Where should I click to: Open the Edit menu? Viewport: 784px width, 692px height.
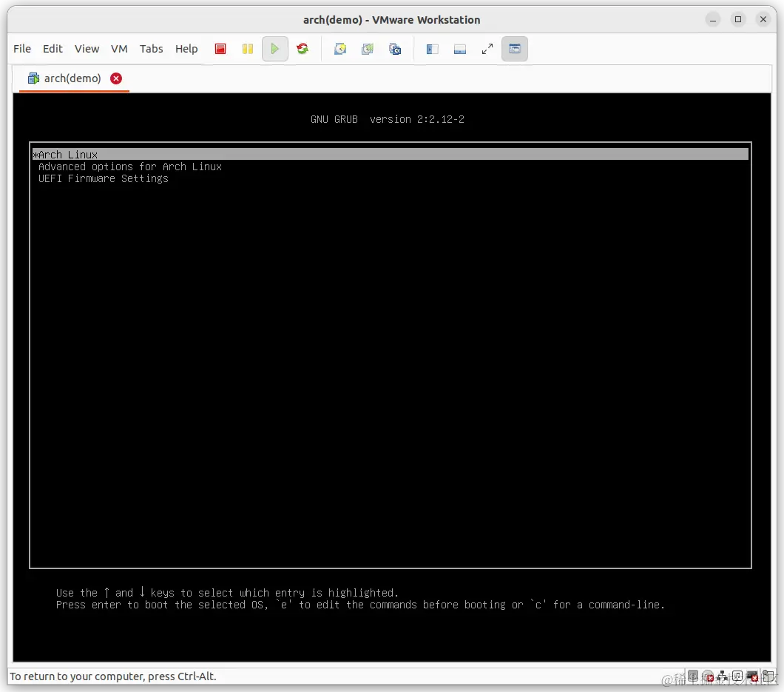(53, 49)
